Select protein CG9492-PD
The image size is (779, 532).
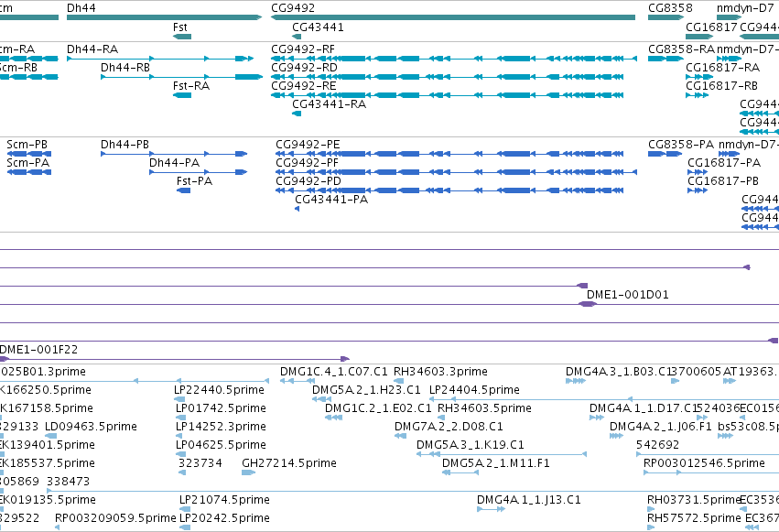(449, 190)
